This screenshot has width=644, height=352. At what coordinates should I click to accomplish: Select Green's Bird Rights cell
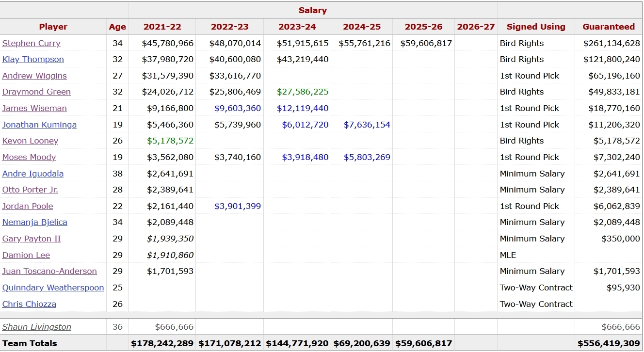[522, 92]
